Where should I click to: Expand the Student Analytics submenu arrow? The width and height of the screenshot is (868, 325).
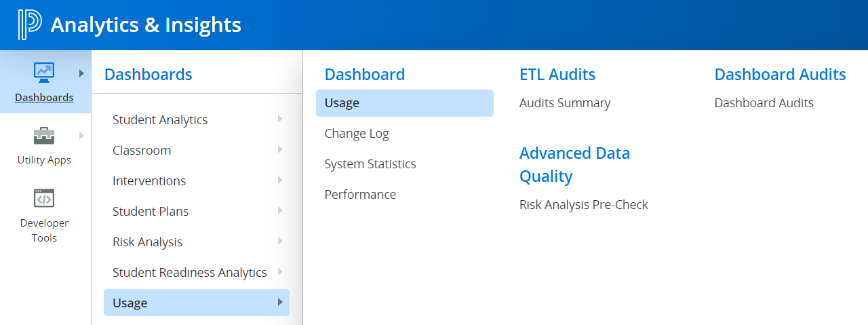[280, 119]
